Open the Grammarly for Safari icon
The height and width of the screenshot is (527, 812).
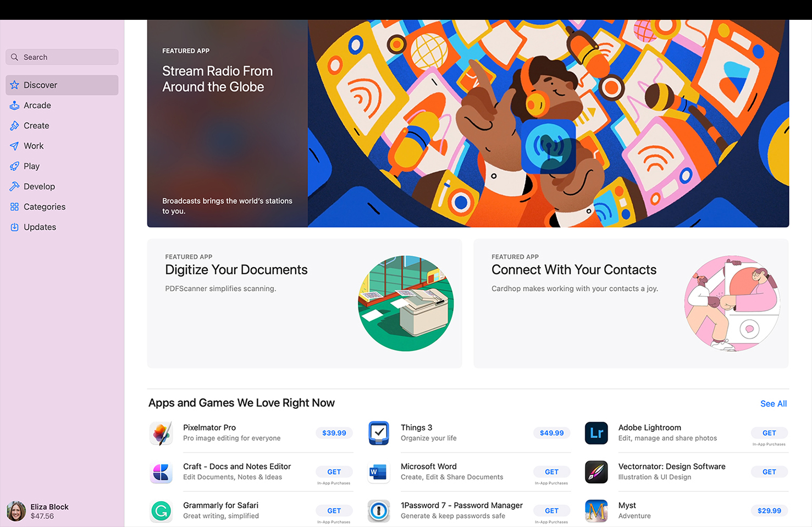161,511
